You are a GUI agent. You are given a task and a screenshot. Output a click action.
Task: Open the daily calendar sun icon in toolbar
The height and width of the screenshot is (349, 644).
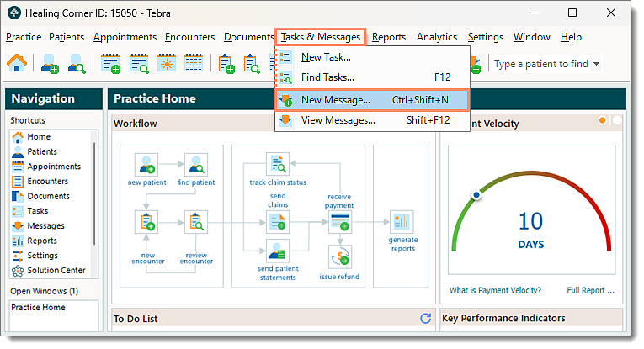(167, 63)
